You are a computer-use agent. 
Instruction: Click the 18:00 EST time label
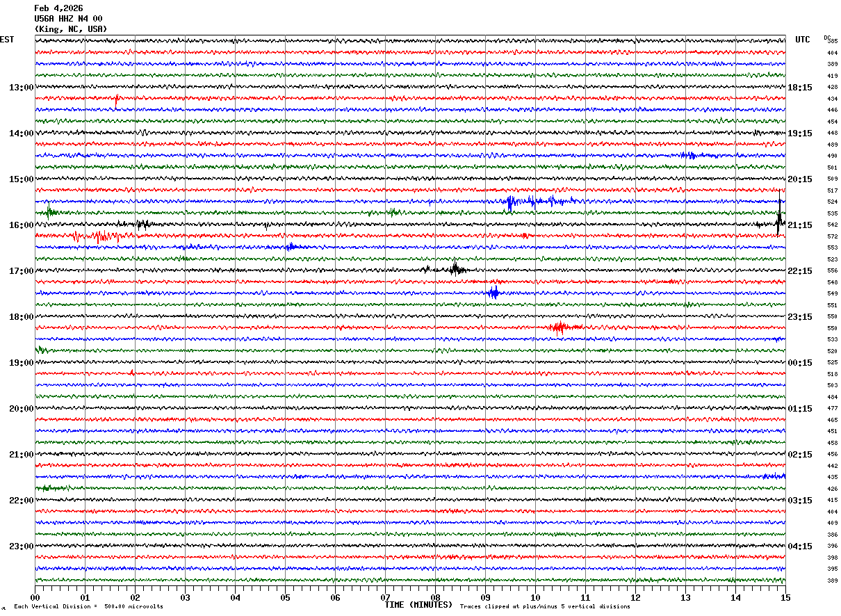(22, 317)
